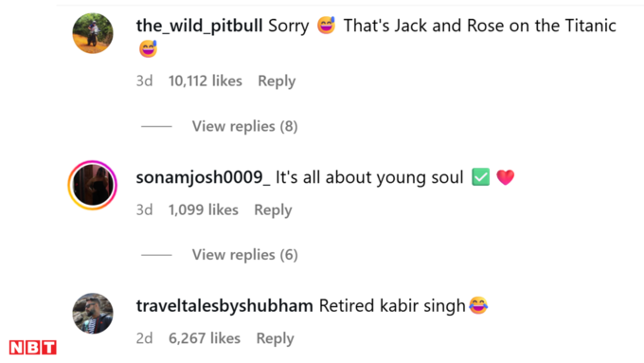Screen dimensions: 644x363
Task: Open sonamjosh0009_ story avatar
Action: tap(93, 185)
